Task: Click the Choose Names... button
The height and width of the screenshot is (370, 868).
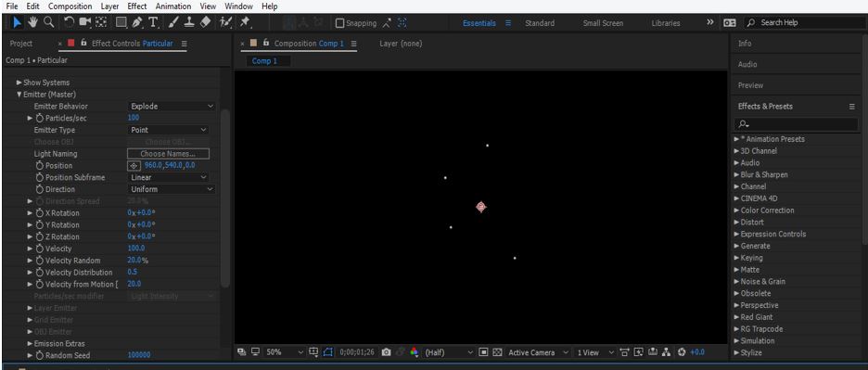Action: [x=168, y=154]
